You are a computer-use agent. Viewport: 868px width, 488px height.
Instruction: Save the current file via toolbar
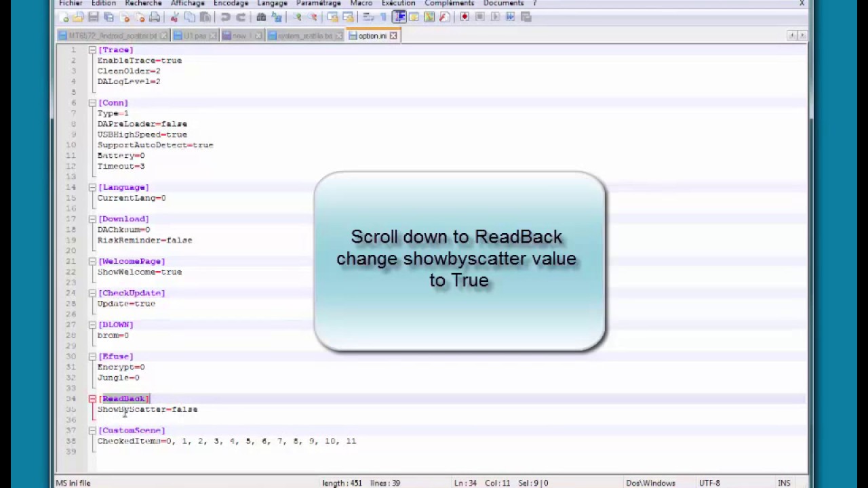pyautogui.click(x=94, y=17)
